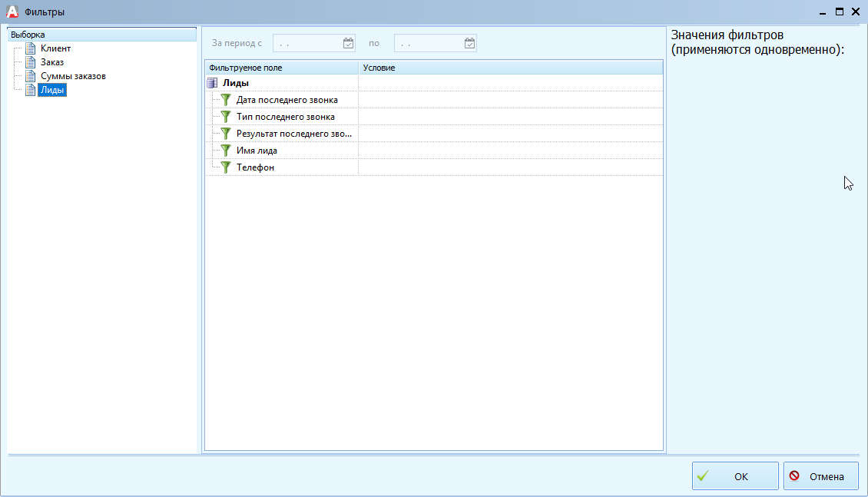Click Фильтруемое поле column header
The image size is (868, 497).
[x=281, y=68]
